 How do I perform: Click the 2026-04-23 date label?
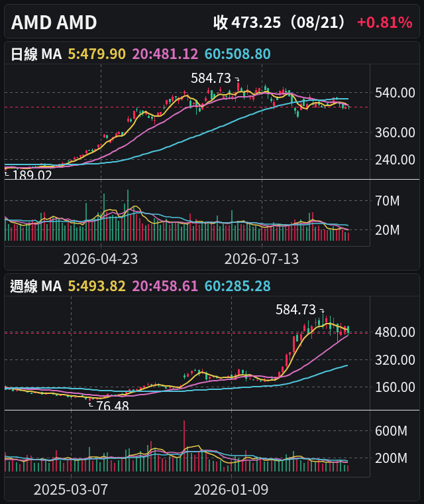pos(101,259)
